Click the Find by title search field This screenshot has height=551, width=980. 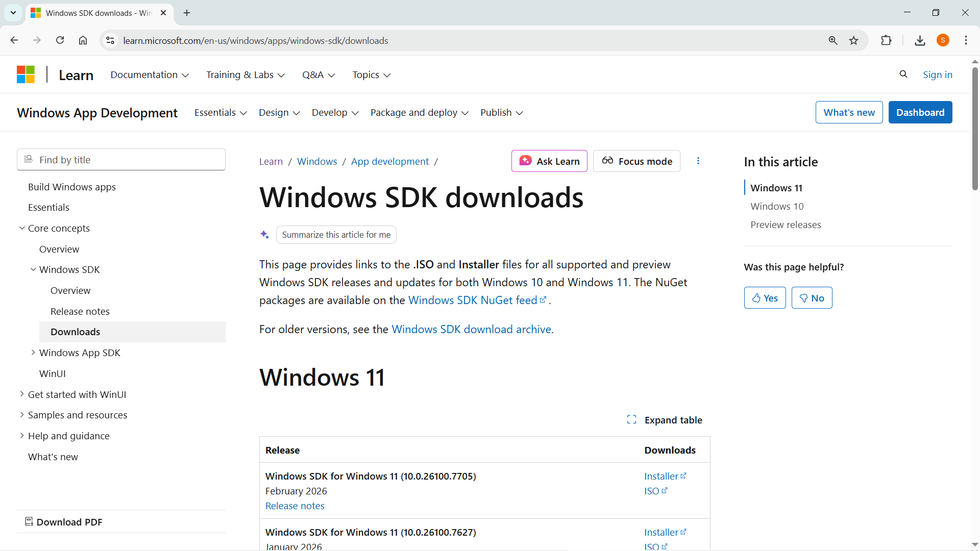pos(120,159)
